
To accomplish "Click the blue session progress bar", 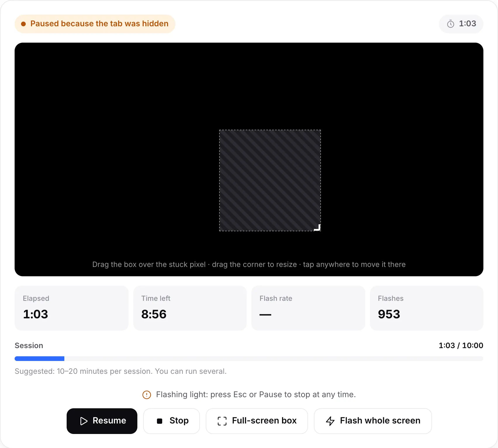I will pyautogui.click(x=39, y=359).
